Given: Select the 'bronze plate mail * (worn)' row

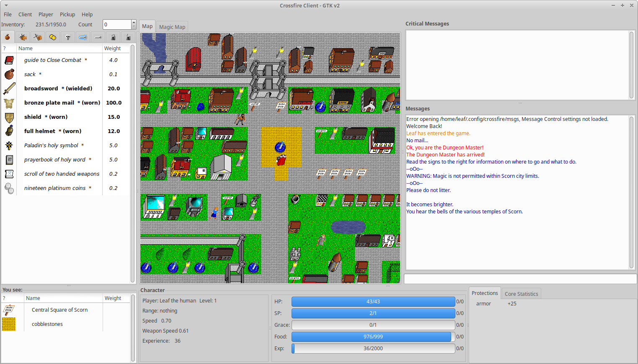Looking at the screenshot, I should pyautogui.click(x=66, y=103).
